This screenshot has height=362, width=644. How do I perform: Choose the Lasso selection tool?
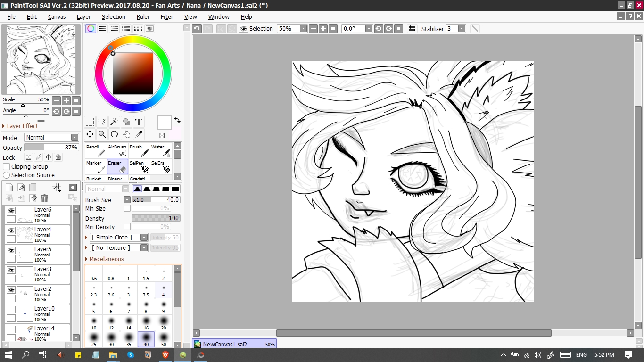tap(102, 122)
